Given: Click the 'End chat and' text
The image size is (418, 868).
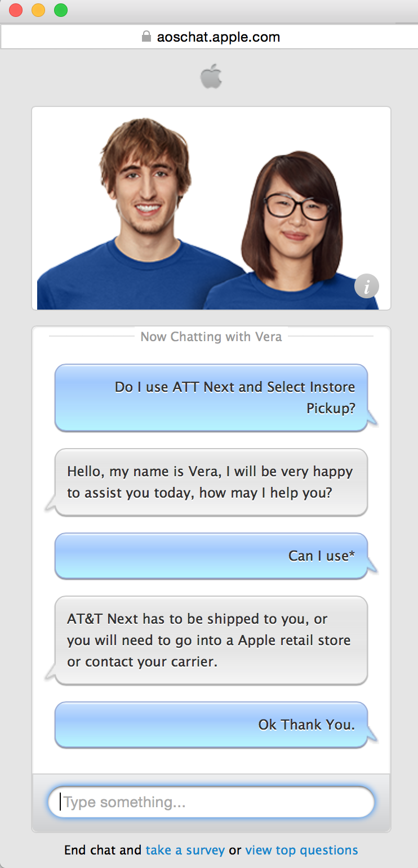Looking at the screenshot, I should [x=103, y=850].
